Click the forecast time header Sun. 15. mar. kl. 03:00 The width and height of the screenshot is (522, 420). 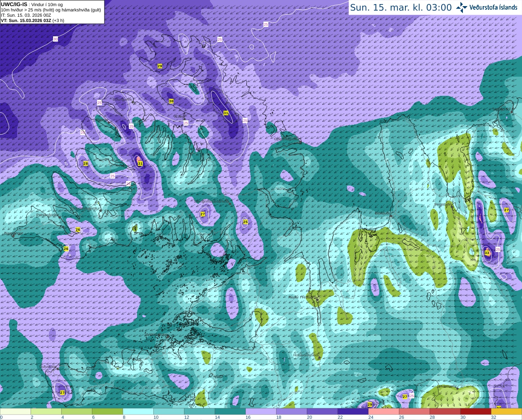401,7
